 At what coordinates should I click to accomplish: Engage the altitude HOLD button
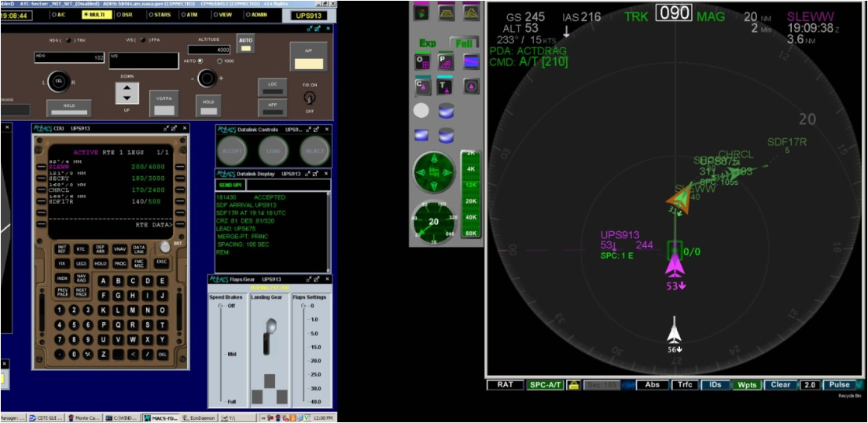coord(208,106)
